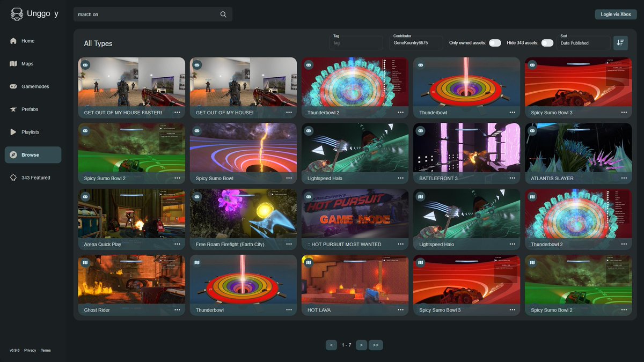
Task: Click gamemode badge icon on ATLANTIS SLAYER card
Action: pos(532,131)
